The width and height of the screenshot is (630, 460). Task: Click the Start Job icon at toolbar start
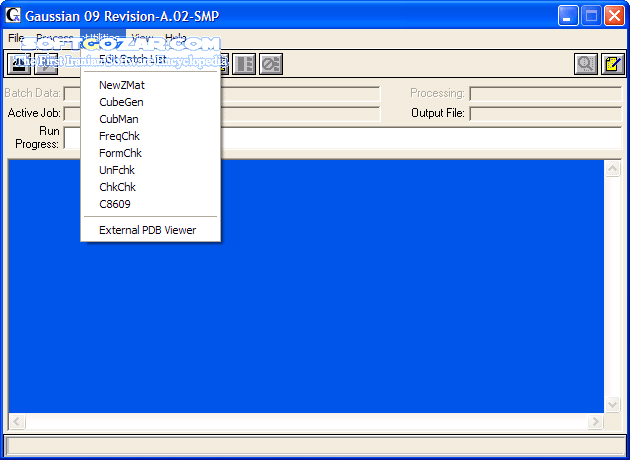[19, 64]
